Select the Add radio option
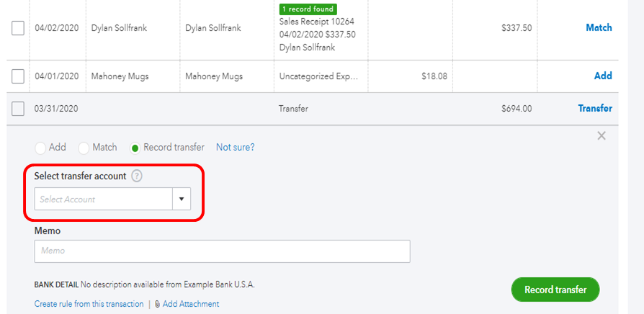This screenshot has width=644, height=314. (x=41, y=148)
